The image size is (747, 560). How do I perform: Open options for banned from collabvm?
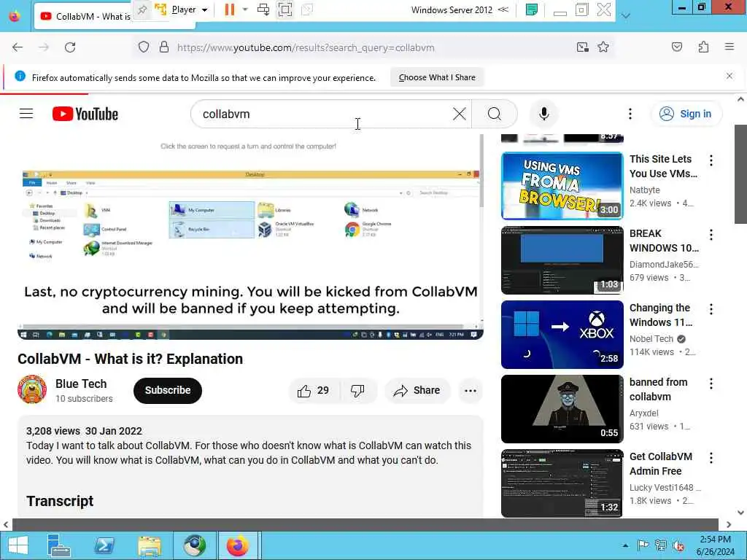pyautogui.click(x=711, y=383)
